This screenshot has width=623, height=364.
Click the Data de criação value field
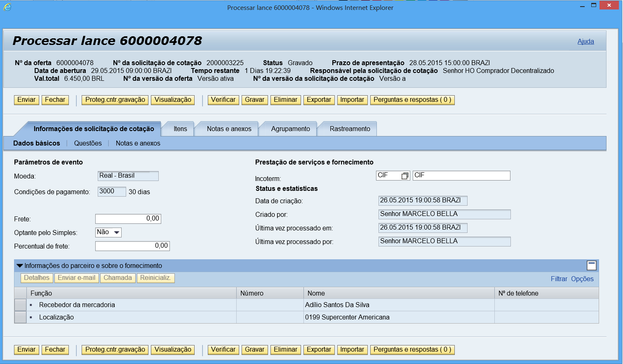point(423,201)
